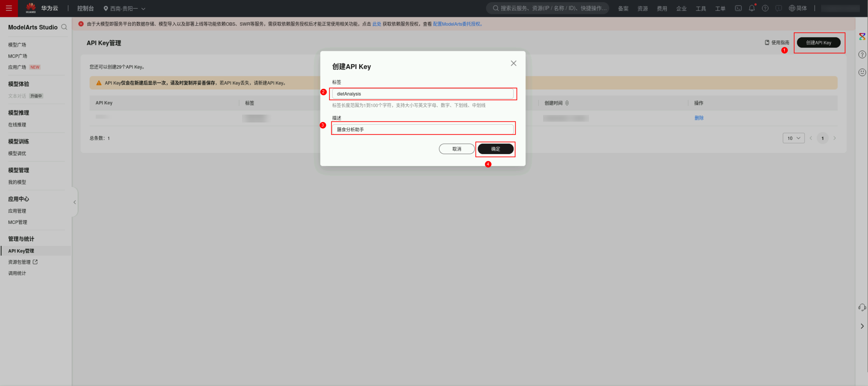Click the 删除 link in table row

(x=699, y=118)
